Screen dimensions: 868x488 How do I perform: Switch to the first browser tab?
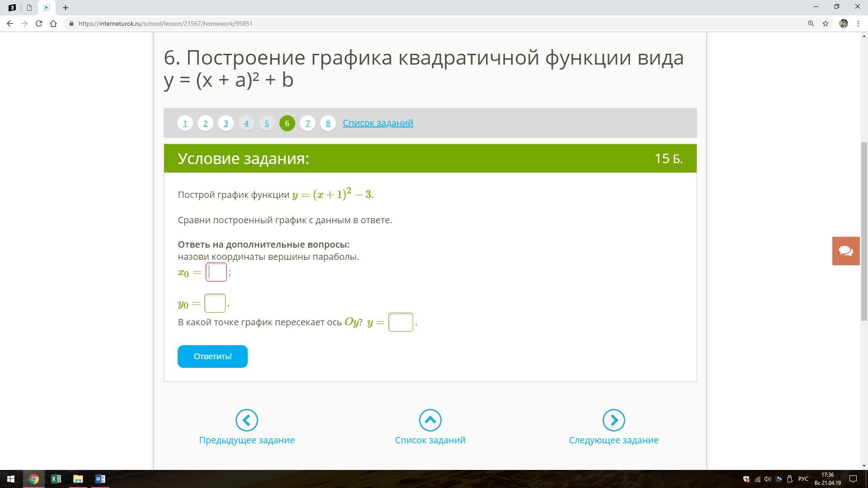coord(12,8)
